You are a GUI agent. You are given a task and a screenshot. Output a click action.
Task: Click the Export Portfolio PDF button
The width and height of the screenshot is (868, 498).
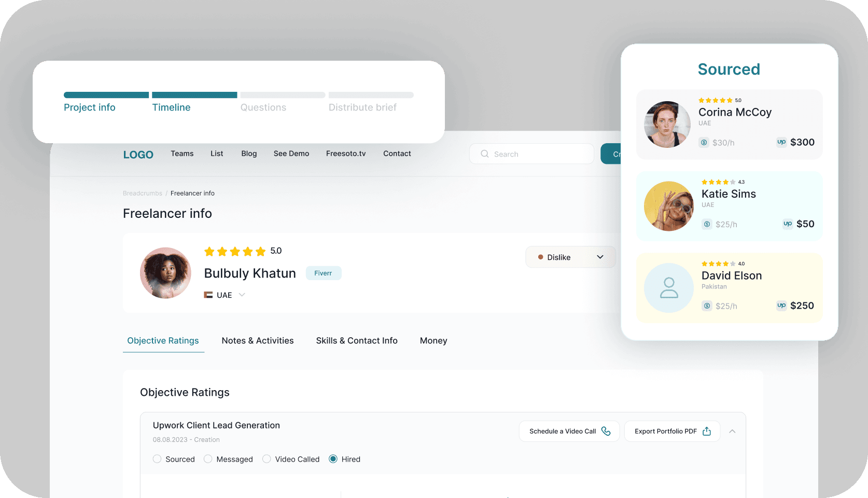[x=672, y=431]
